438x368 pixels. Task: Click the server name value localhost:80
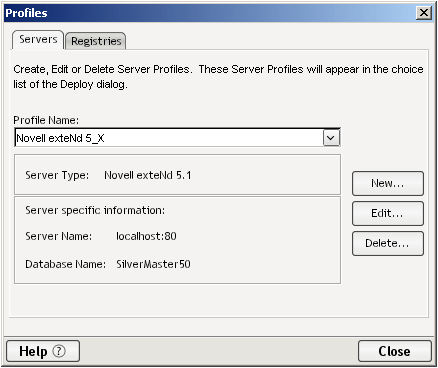pyautogui.click(x=146, y=236)
